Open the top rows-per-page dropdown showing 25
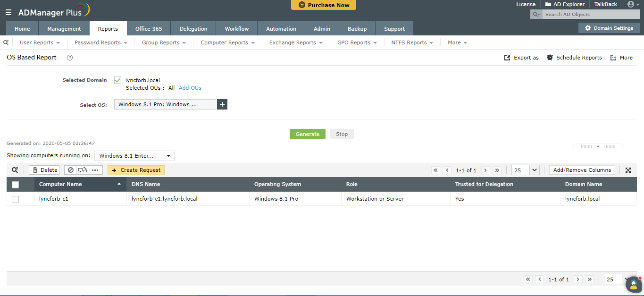The image size is (644, 296). pos(525,170)
